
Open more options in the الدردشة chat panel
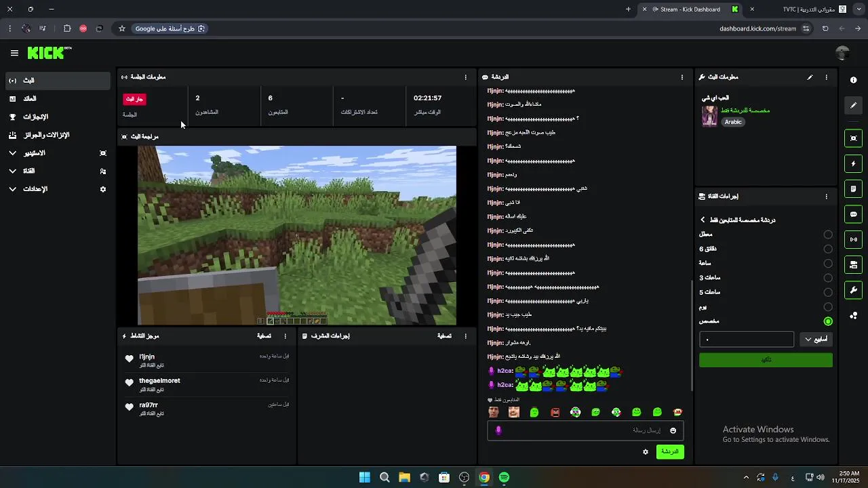coord(682,77)
